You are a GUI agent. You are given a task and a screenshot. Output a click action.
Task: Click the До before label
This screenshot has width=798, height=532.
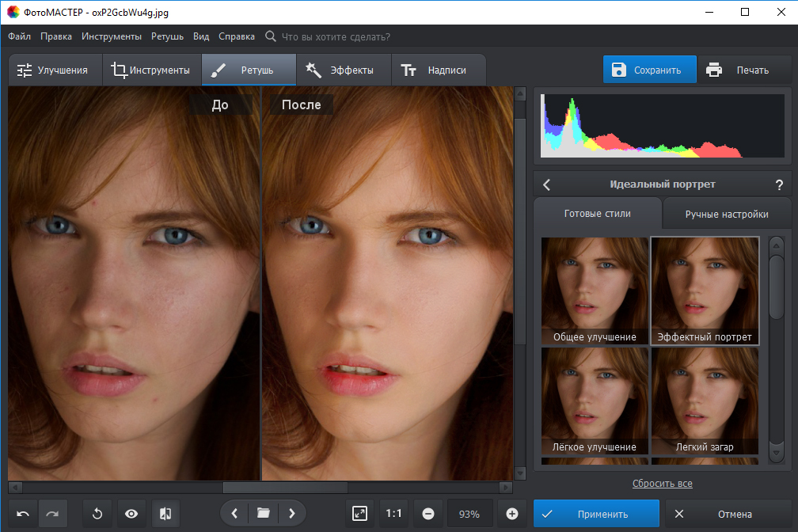[220, 104]
